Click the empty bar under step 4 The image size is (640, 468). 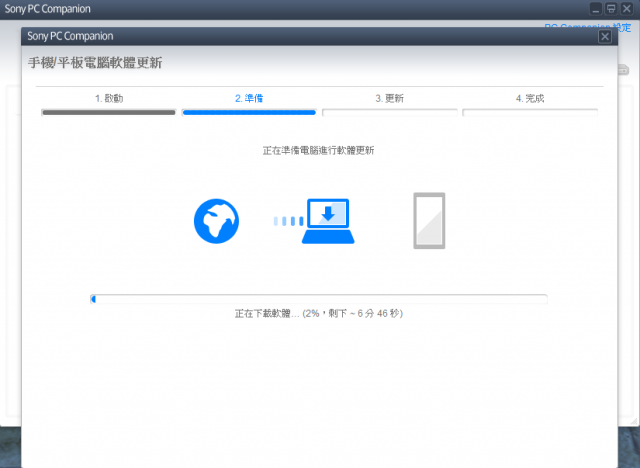[x=530, y=113]
